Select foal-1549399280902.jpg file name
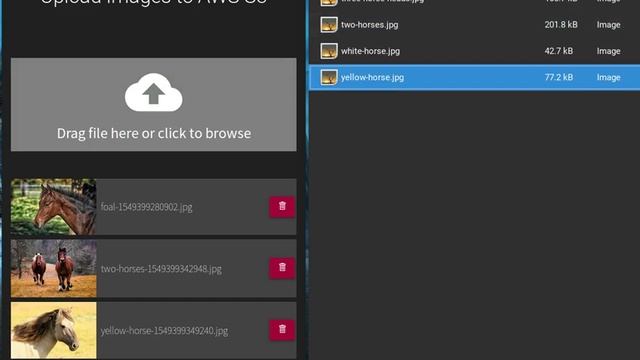Viewport: 640px width, 360px height. [147, 207]
